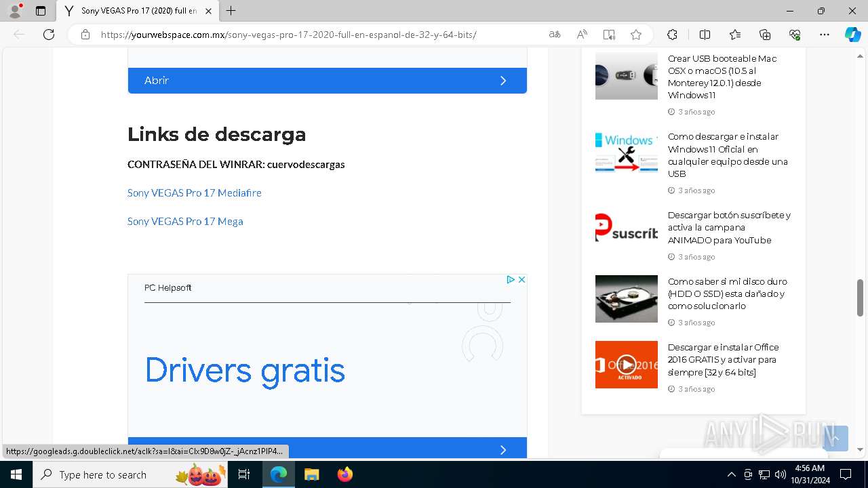Viewport: 868px width, 488px height.
Task: Click the Drivers gratis ad text
Action: tap(245, 370)
